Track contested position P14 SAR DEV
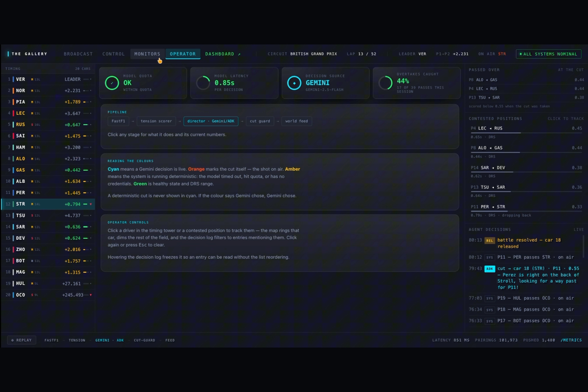 click(x=526, y=171)
